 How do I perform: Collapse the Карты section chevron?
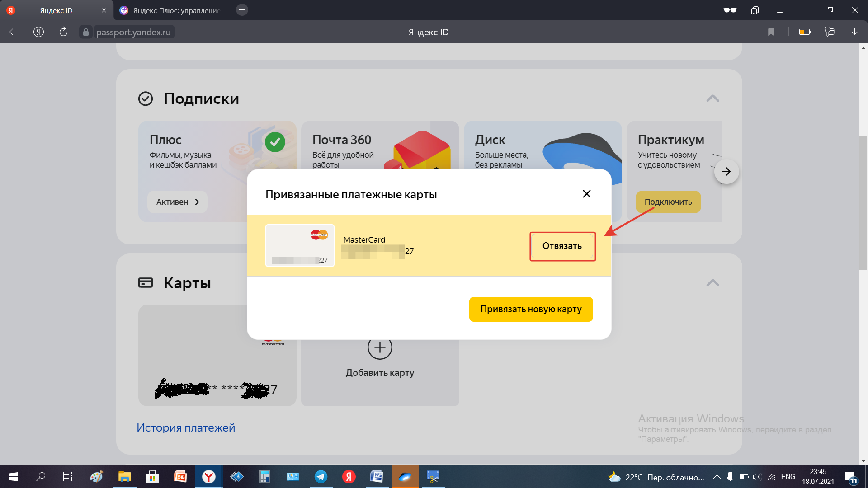[x=712, y=283]
